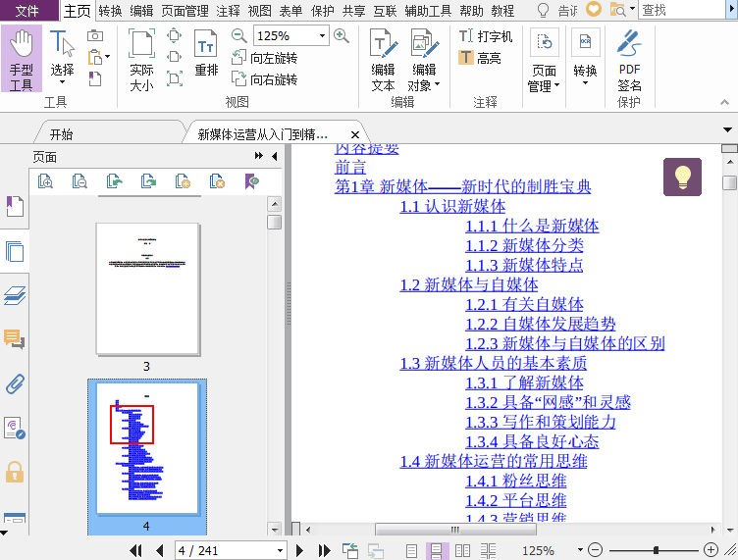The image size is (738, 560).
Task: Toggle continuous facing view mode
Action: click(489, 550)
